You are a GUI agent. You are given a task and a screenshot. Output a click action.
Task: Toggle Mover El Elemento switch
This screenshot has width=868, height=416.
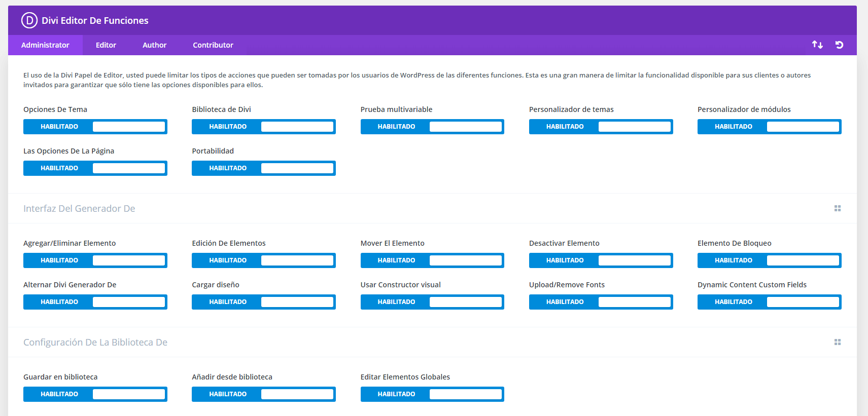coord(432,260)
